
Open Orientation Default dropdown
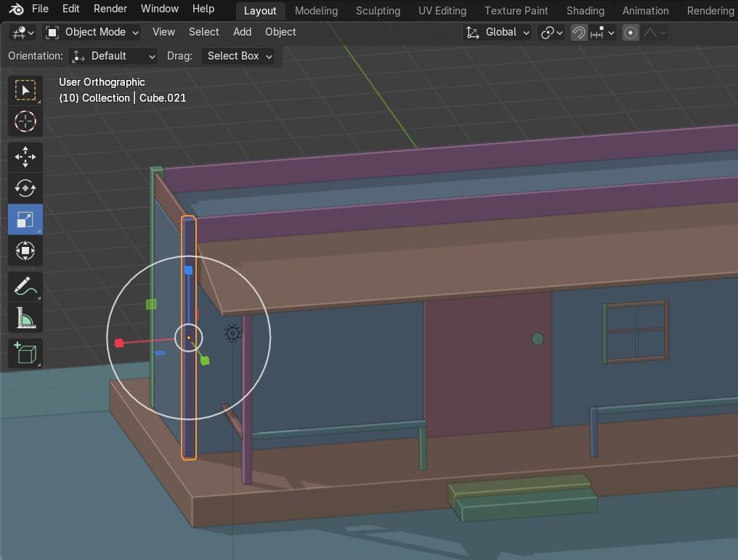[114, 56]
